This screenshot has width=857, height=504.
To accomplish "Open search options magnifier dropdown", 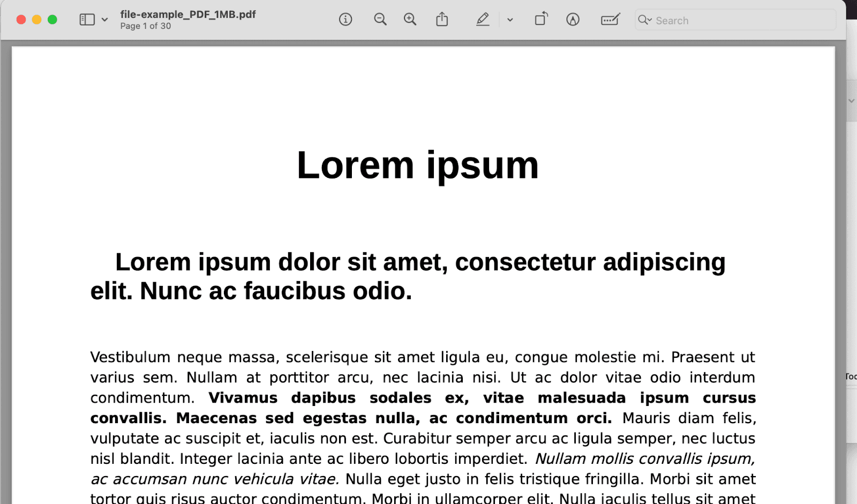I will (x=645, y=20).
